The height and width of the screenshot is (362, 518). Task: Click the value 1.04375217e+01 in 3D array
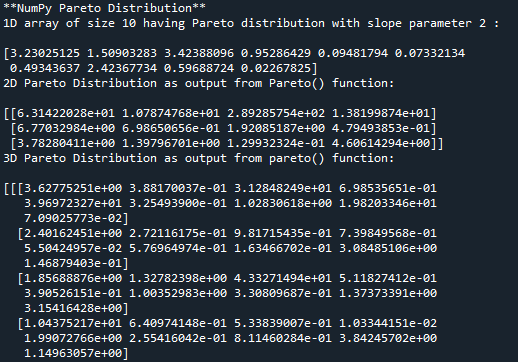(x=73, y=323)
